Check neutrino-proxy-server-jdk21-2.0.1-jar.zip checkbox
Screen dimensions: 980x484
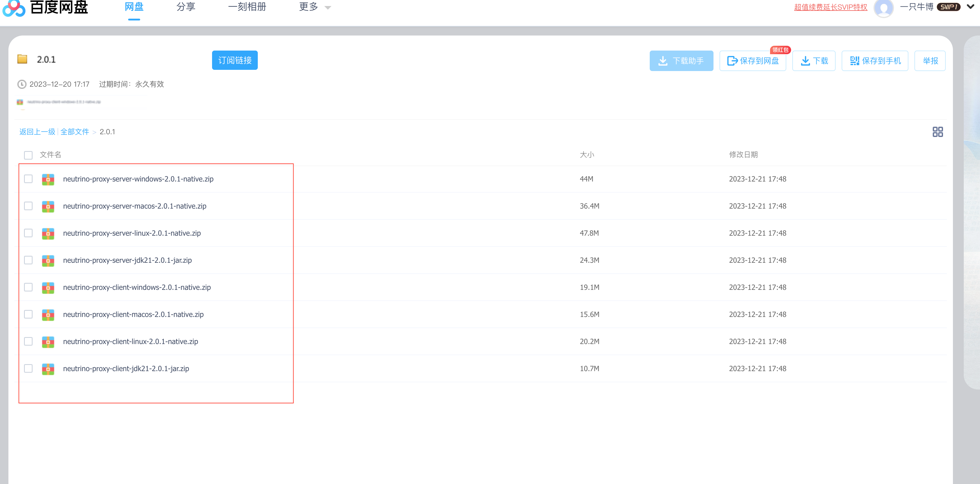click(x=28, y=260)
